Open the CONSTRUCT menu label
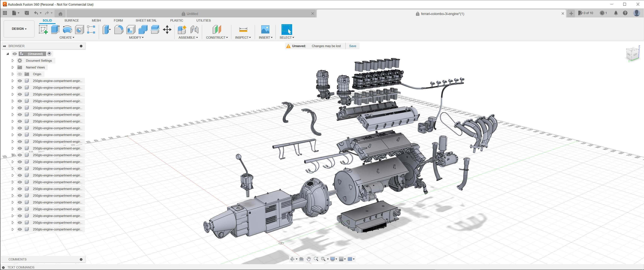 216,37
